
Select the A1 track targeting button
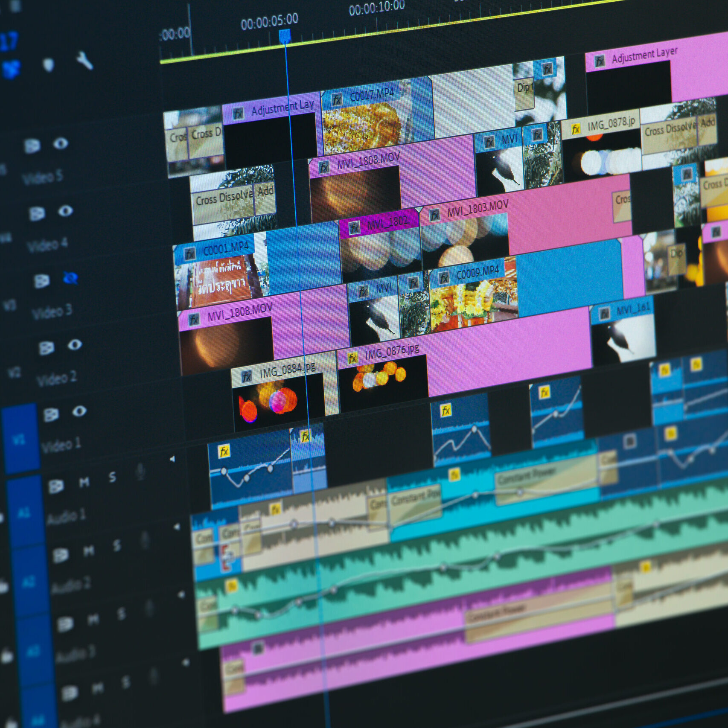(x=24, y=512)
